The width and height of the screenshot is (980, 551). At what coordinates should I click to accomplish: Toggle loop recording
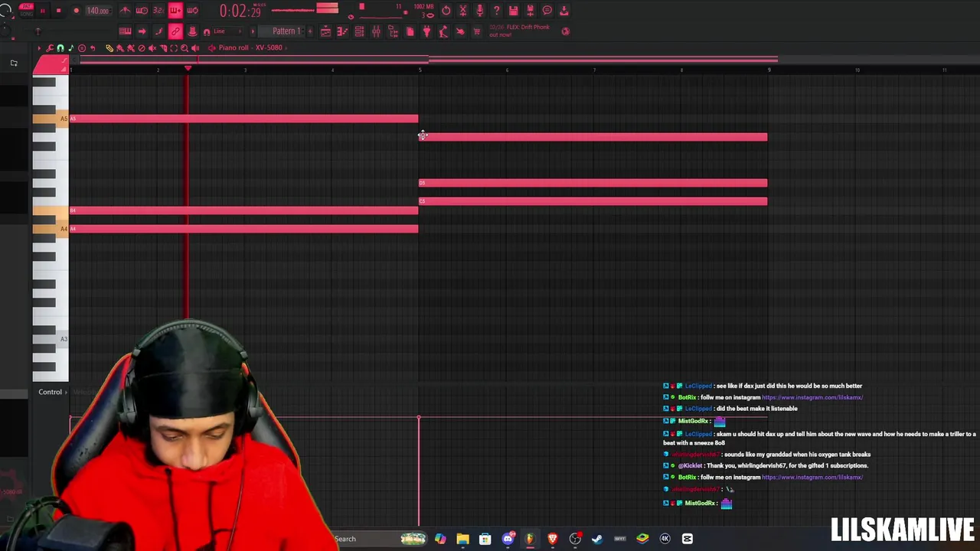192,11
